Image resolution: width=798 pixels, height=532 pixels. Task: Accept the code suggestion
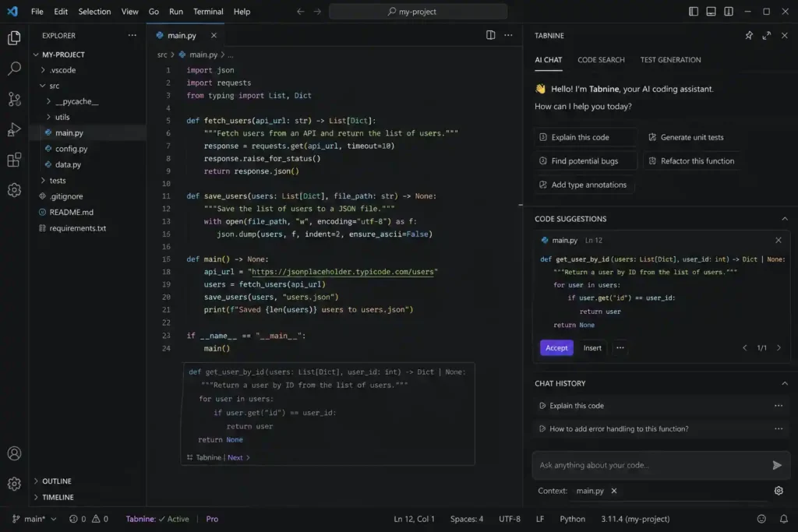[556, 348]
